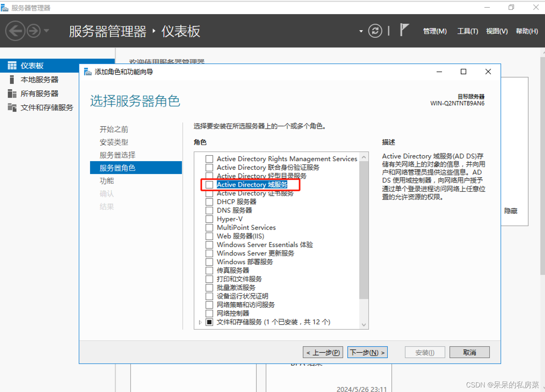Check the 批量激活服务 role
545x392 pixels.
pos(209,288)
